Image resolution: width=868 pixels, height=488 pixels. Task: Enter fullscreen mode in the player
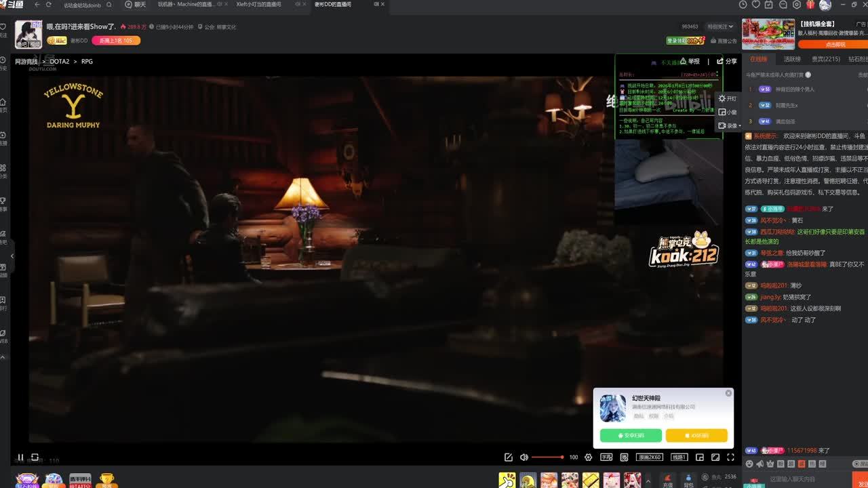730,457
